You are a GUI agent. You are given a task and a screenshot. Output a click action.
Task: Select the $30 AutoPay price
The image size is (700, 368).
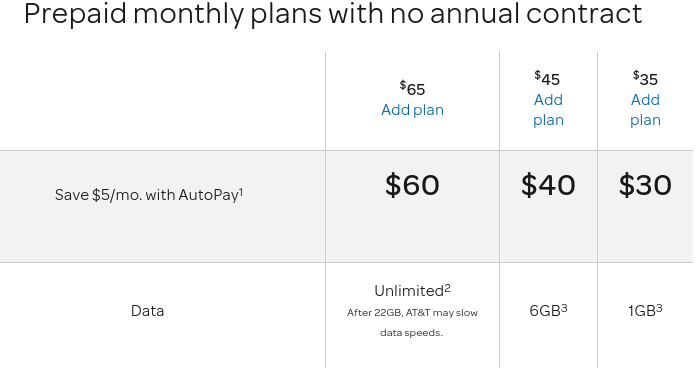pyautogui.click(x=645, y=185)
